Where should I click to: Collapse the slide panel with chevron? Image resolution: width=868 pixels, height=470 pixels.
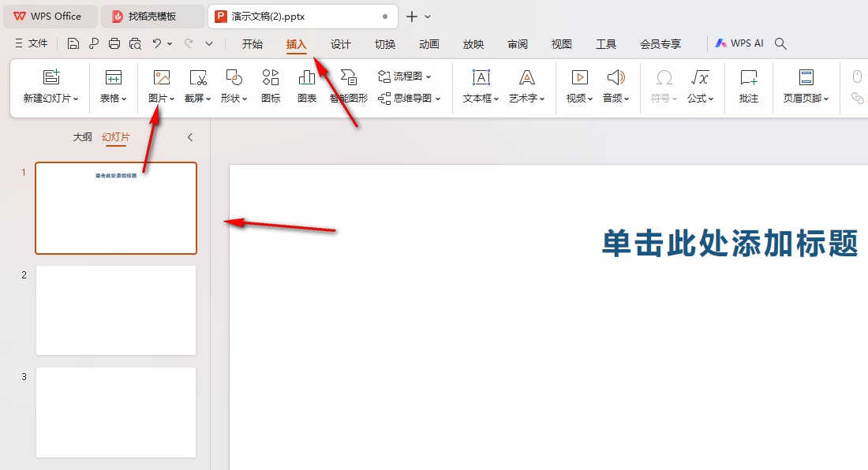pyautogui.click(x=190, y=137)
